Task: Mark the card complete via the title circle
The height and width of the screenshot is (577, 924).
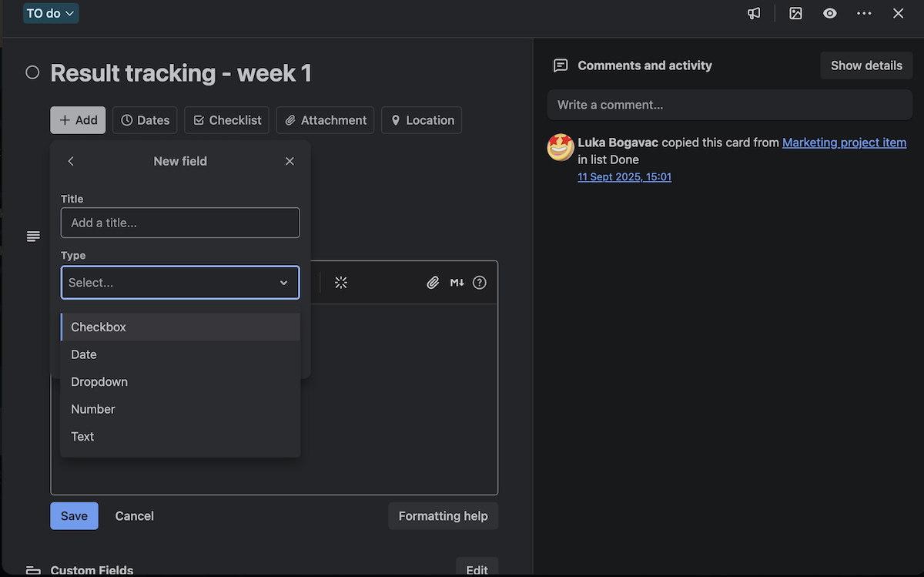Action: 32,72
